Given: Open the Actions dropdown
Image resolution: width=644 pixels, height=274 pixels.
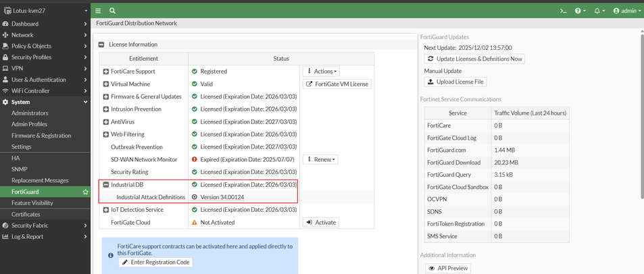Looking at the screenshot, I should (322, 71).
